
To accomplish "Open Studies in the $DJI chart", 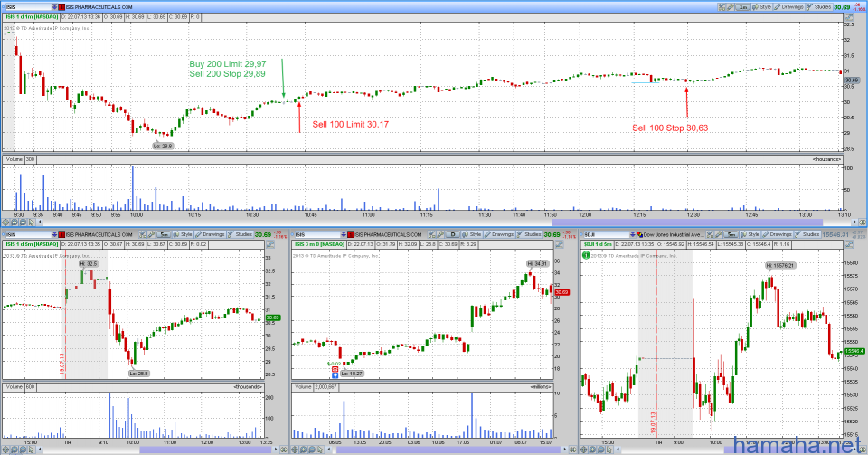I will (807, 234).
